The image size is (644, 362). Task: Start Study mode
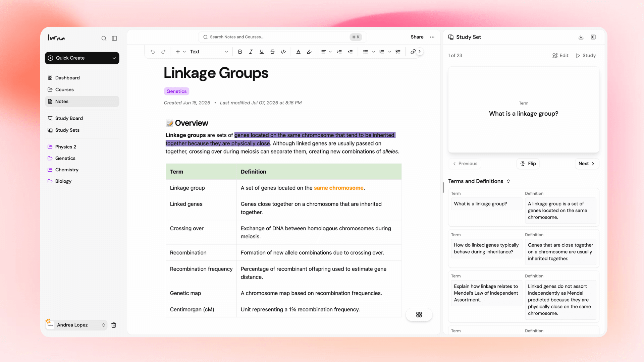click(x=586, y=55)
